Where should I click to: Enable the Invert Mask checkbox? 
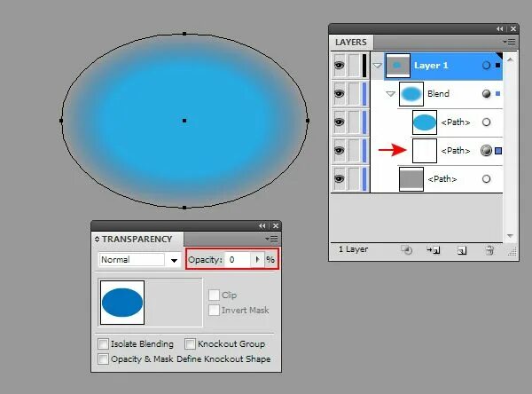point(214,310)
